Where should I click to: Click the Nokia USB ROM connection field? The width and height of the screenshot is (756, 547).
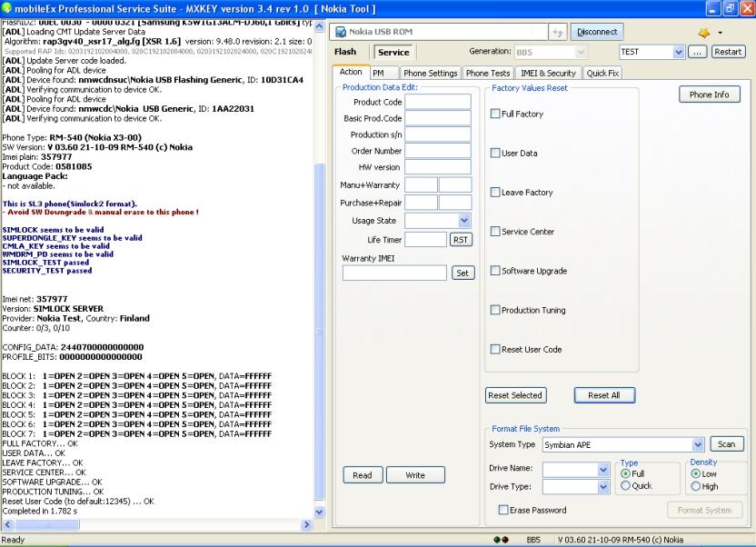[x=439, y=32]
